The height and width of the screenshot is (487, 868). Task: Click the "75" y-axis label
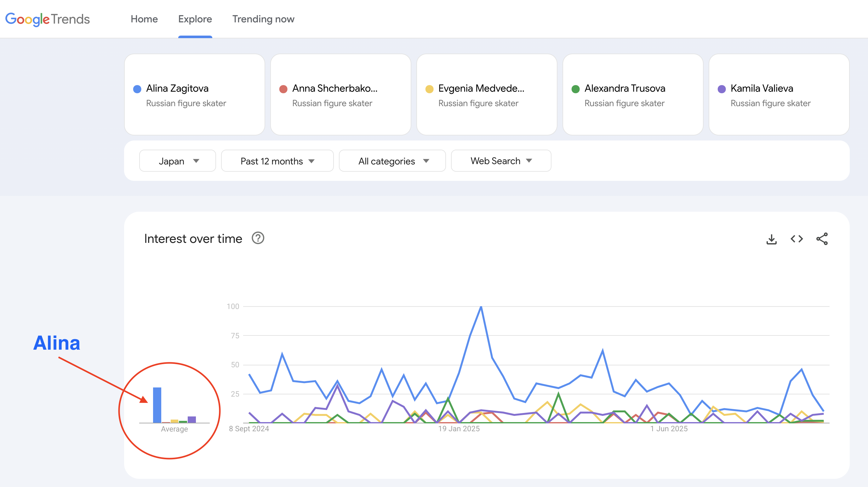tap(235, 336)
